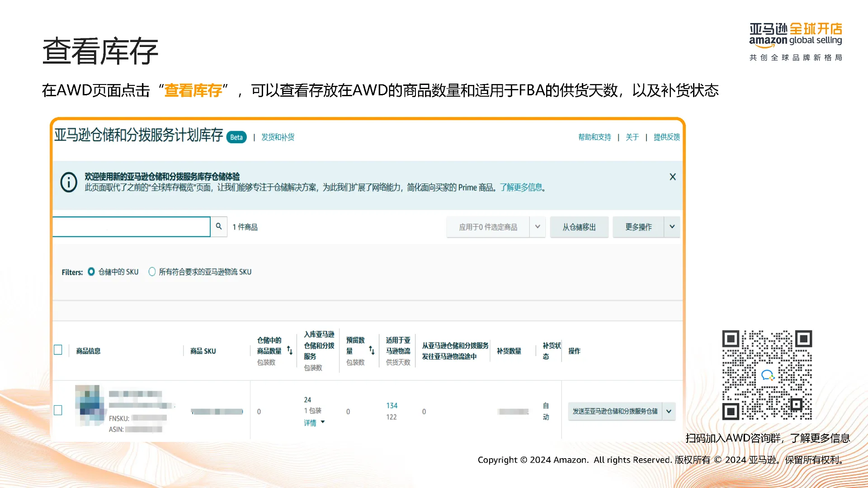The width and height of the screenshot is (868, 488).
Task: Click the Beta badge next to title
Action: point(236,137)
